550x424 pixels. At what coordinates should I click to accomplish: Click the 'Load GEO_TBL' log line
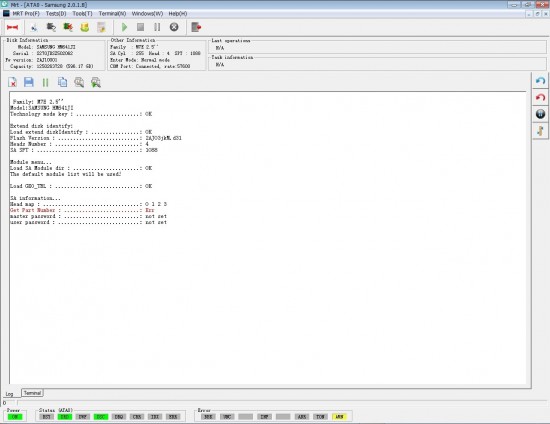pos(81,186)
